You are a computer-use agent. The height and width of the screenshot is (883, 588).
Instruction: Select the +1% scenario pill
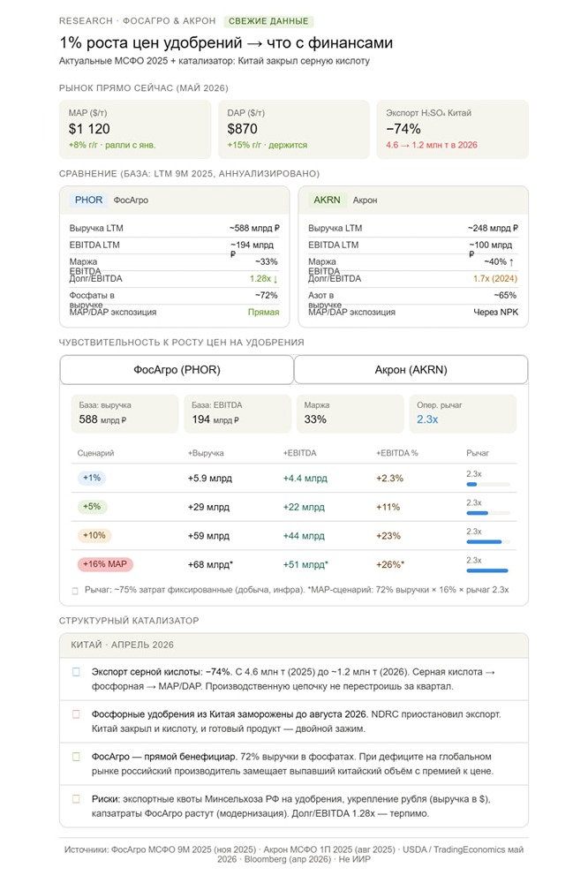click(92, 478)
